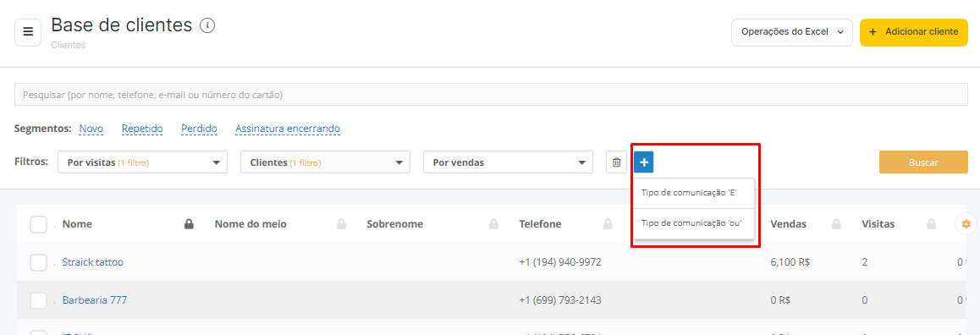Click the client search input field
This screenshot has width=980, height=335.
(x=491, y=95)
